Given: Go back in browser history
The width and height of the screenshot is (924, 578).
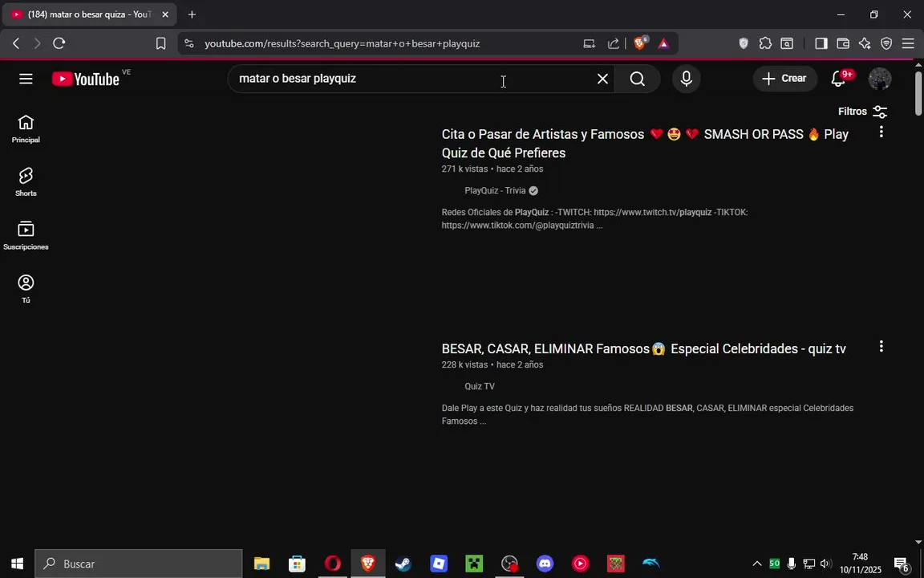Looking at the screenshot, I should [16, 43].
